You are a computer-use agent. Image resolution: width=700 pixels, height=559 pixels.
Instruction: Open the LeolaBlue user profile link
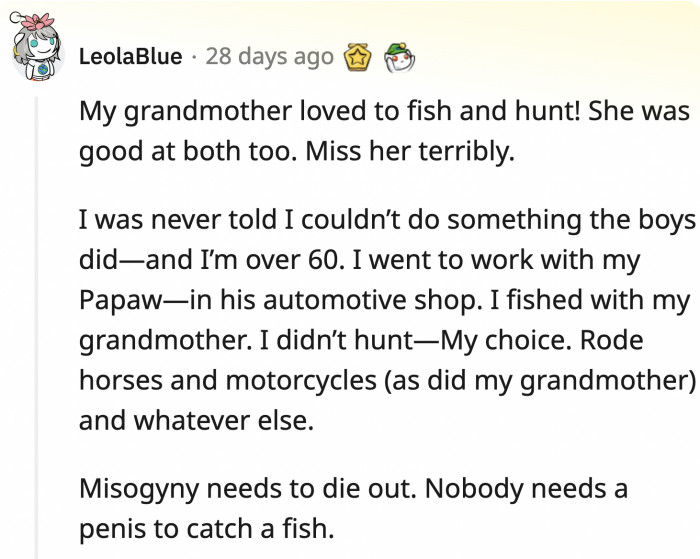[x=129, y=58]
